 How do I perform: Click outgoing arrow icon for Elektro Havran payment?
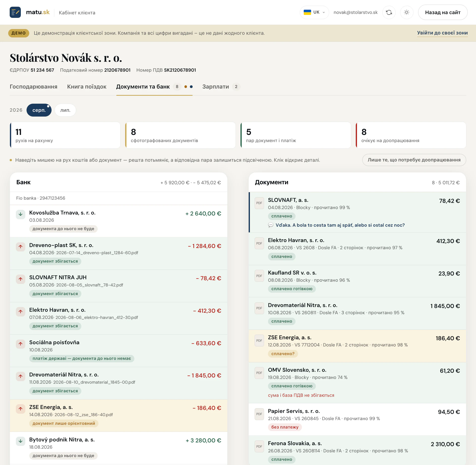point(21,311)
